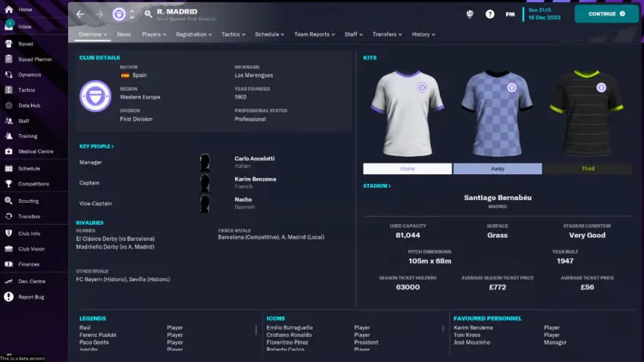Open Staff sidebar icon
Screen dimensions: 644x362
[8, 120]
